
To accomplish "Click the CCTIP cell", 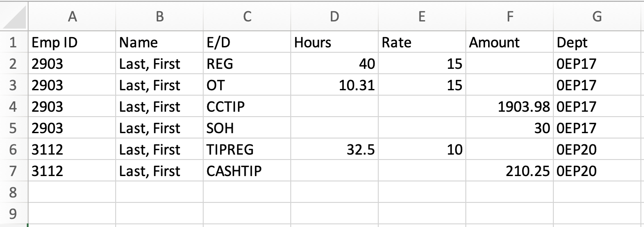I will click(247, 107).
